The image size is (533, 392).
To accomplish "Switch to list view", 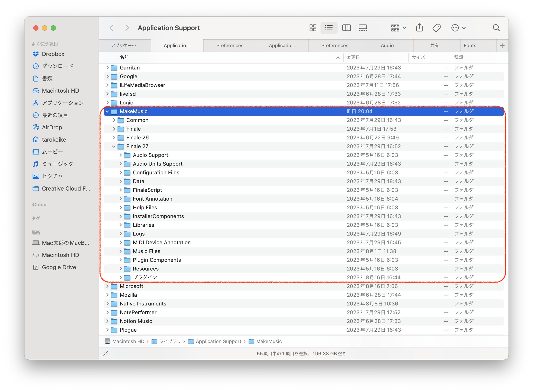I will tap(329, 28).
